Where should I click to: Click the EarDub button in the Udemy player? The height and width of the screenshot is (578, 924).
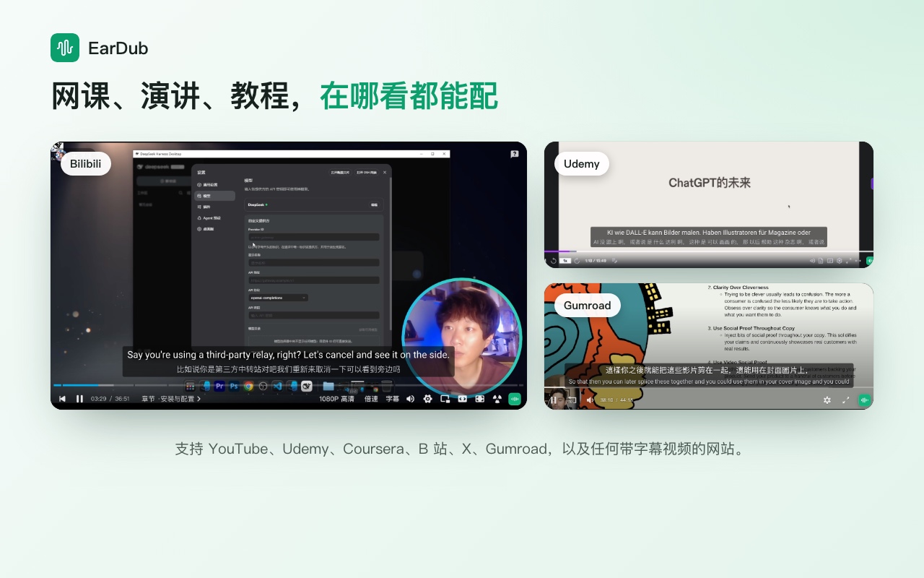pos(869,261)
